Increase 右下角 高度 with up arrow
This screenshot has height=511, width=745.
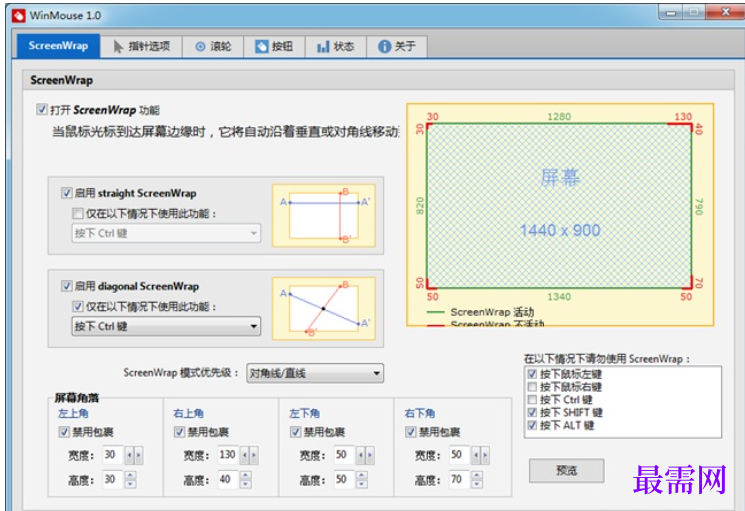(477, 474)
